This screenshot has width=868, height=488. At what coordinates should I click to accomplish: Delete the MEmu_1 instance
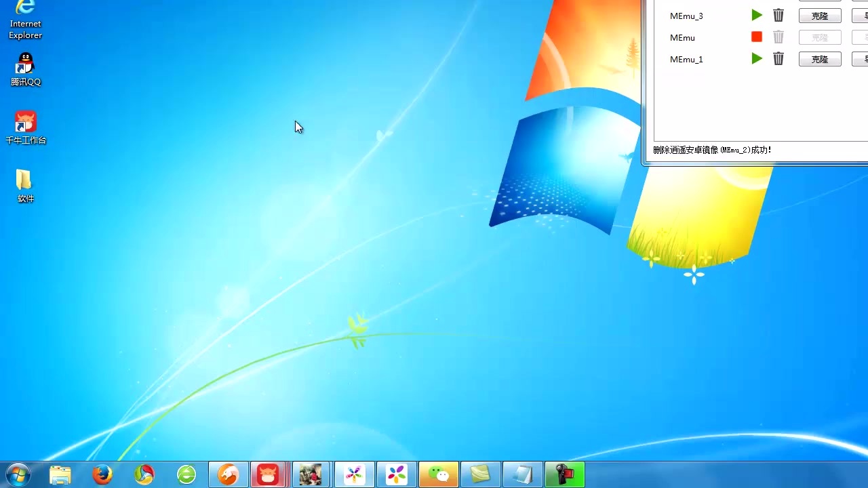[778, 59]
